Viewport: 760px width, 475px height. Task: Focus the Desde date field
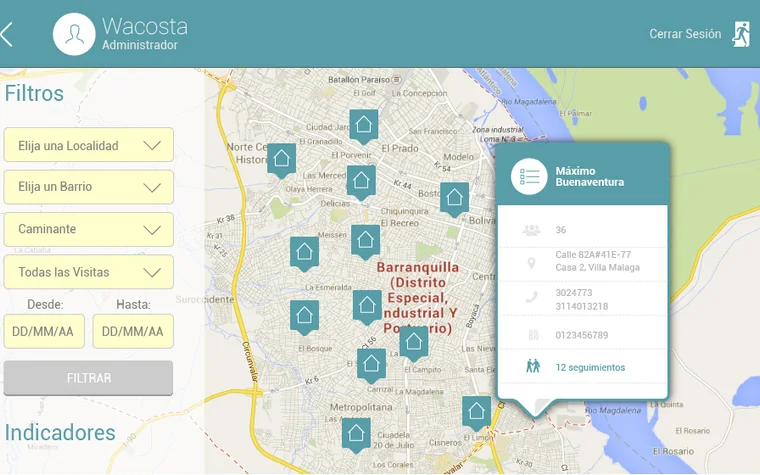click(x=44, y=332)
